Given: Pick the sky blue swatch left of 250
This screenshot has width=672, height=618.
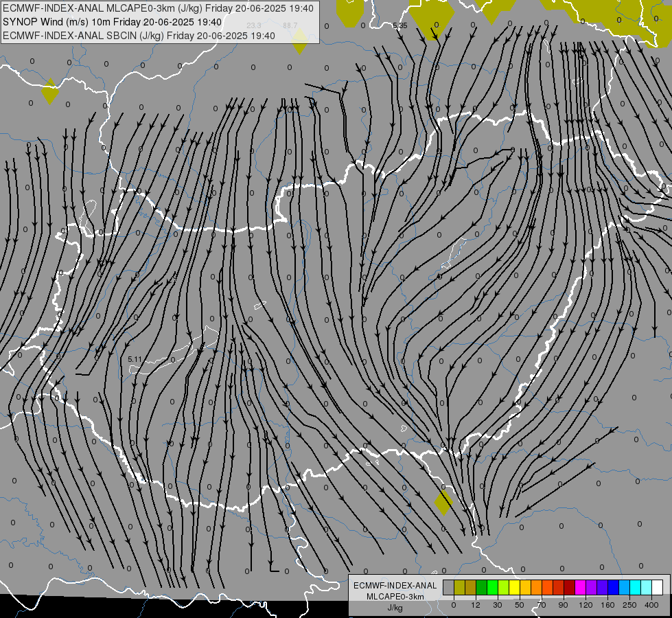Looking at the screenshot, I should pyautogui.click(x=624, y=587).
